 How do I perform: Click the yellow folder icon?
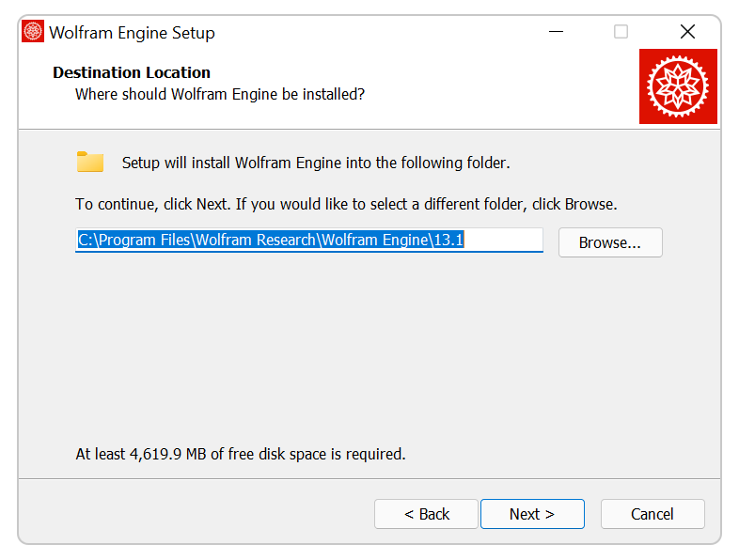[90, 162]
